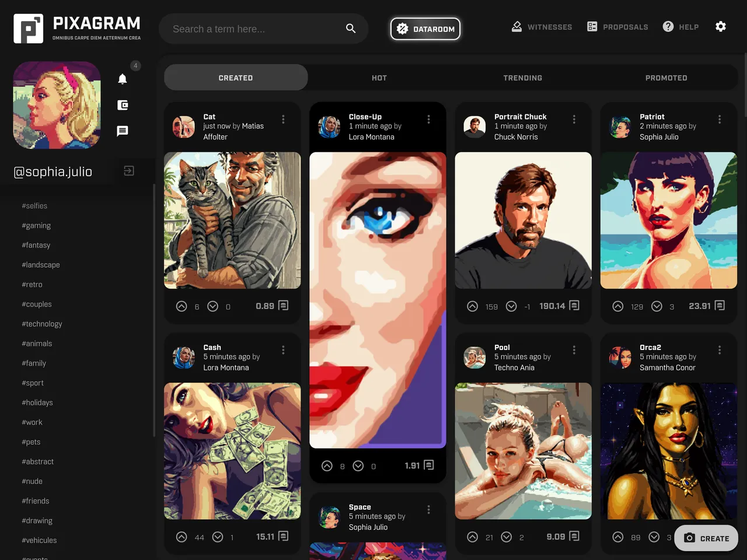Click the sidebar tags scrollbar
Image resolution: width=747 pixels, height=560 pixels.
click(154, 310)
